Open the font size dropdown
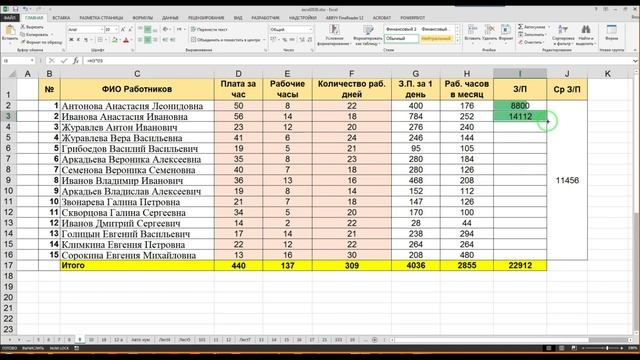The image size is (640, 360). [x=116, y=30]
